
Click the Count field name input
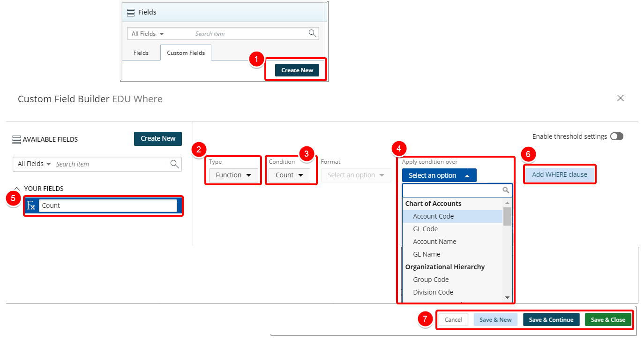[108, 205]
